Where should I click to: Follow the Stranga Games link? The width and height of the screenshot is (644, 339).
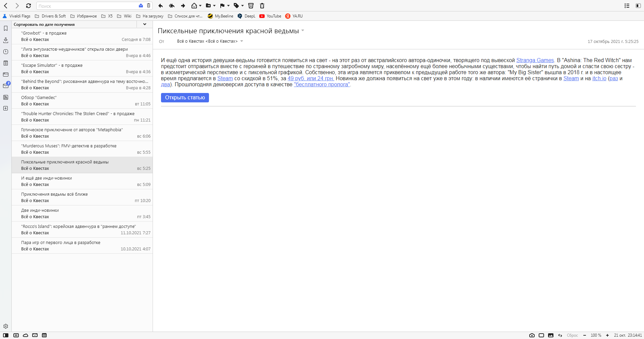(535, 60)
